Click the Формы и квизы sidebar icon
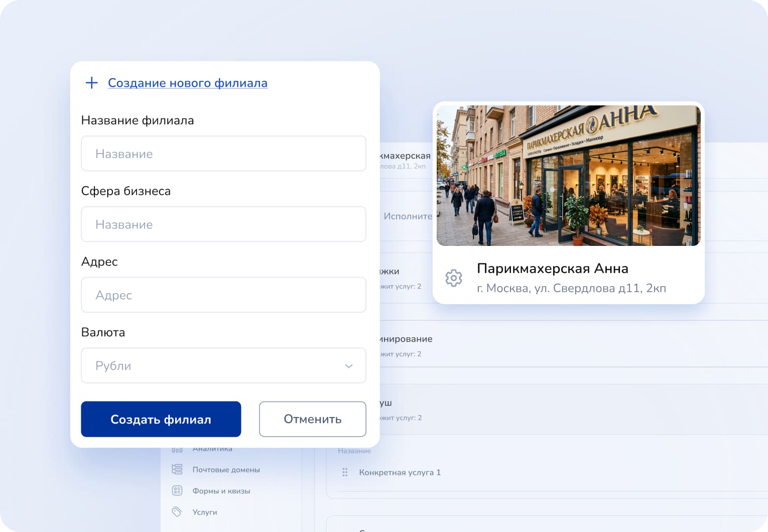 click(177, 490)
